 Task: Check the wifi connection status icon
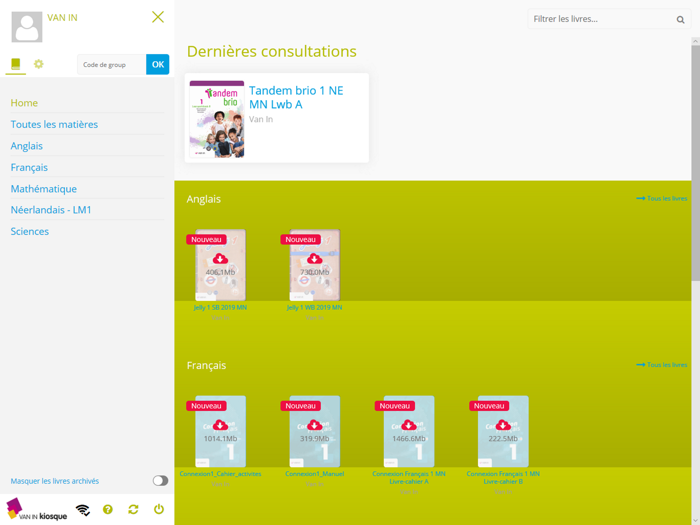click(x=83, y=509)
